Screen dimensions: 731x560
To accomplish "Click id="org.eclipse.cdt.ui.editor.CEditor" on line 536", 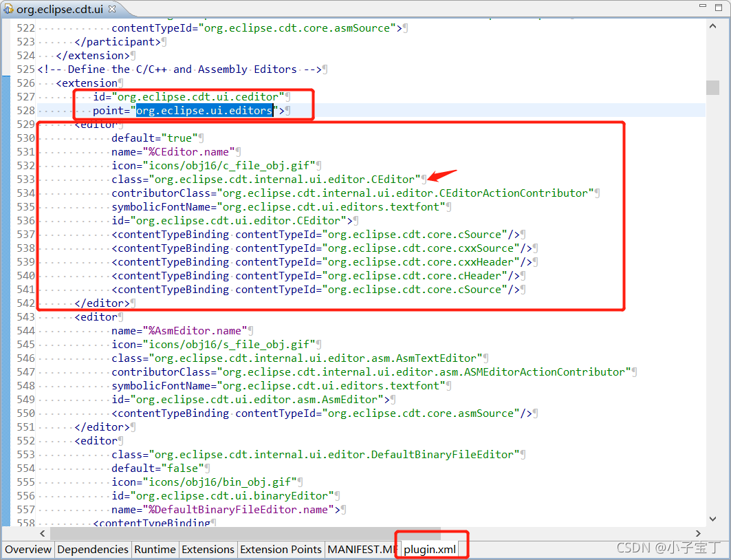I will pyautogui.click(x=232, y=221).
